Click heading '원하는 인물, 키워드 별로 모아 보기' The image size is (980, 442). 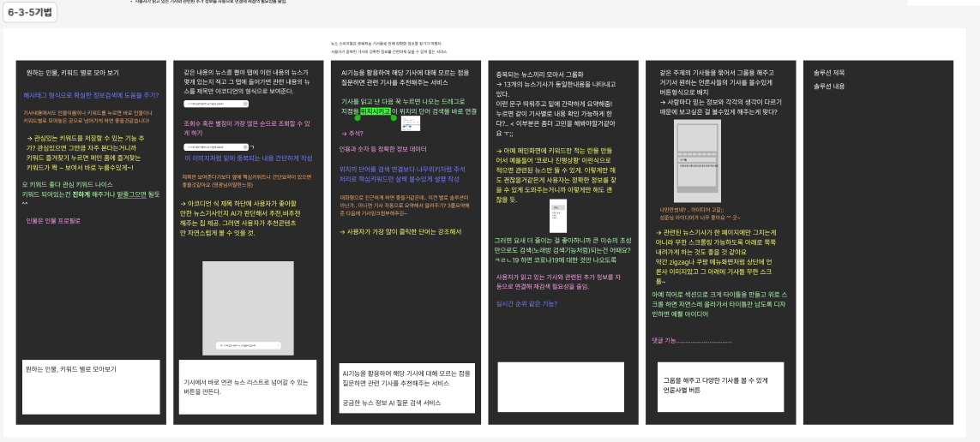click(72, 73)
